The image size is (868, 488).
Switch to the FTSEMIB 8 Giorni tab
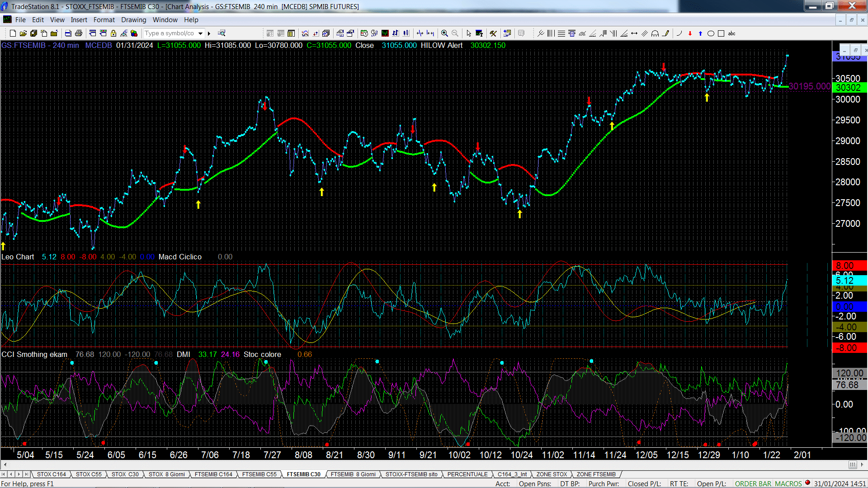click(353, 474)
